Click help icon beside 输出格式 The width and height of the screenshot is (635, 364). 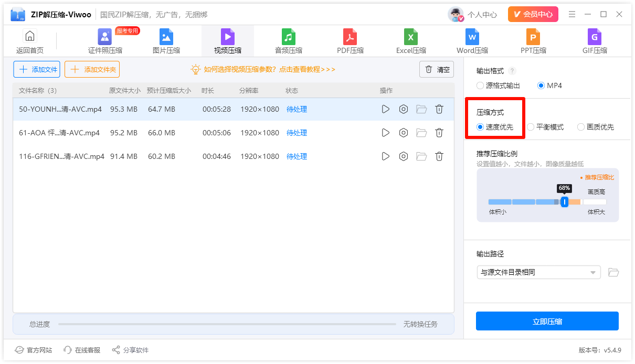(512, 71)
